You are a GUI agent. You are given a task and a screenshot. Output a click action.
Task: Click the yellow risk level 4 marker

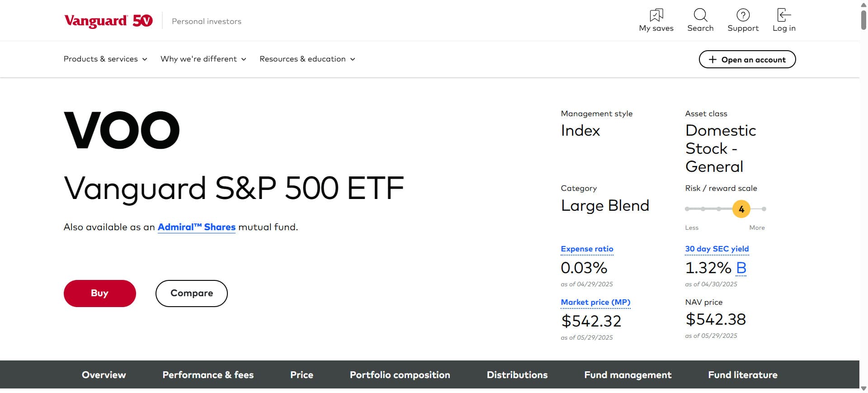click(x=741, y=209)
